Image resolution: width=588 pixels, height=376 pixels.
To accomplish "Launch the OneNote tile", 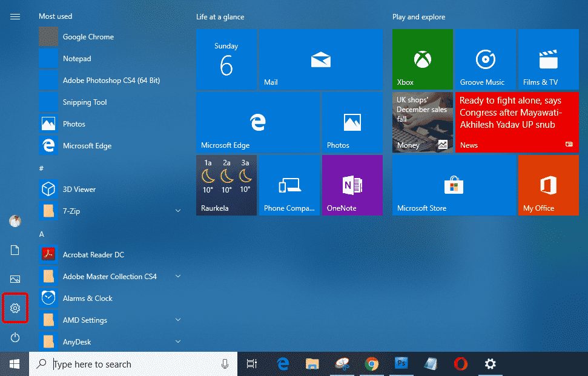I will click(352, 185).
